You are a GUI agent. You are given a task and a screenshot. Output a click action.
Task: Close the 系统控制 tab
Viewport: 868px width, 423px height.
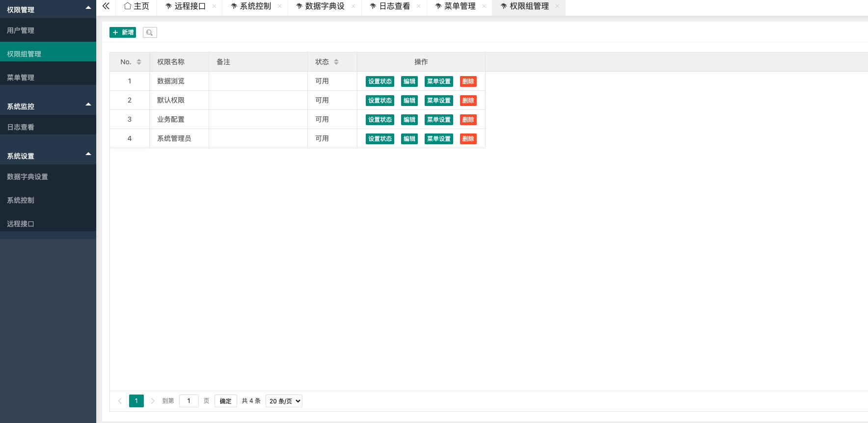280,6
